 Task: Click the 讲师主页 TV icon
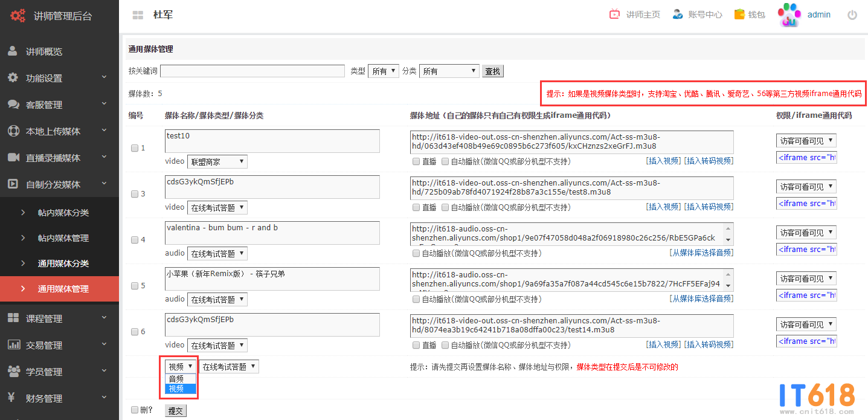[614, 15]
